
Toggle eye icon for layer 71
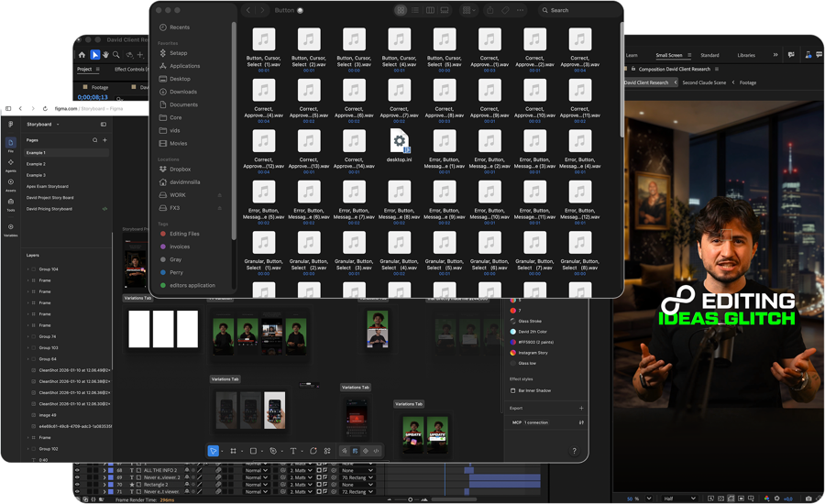pyautogui.click(x=77, y=492)
